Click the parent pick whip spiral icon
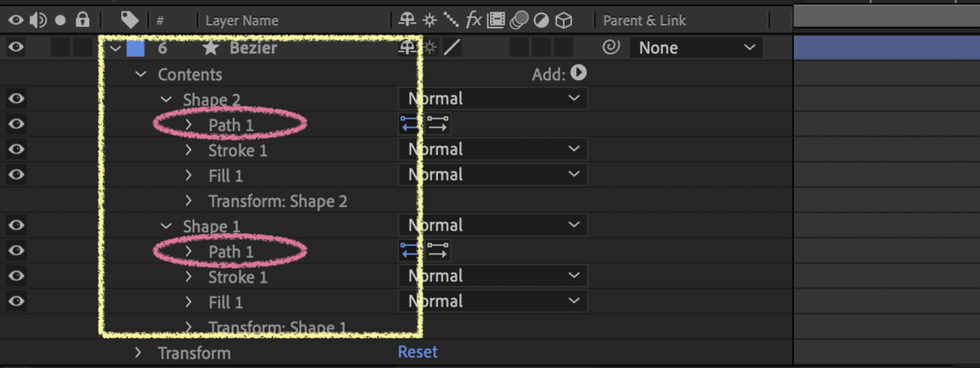The width and height of the screenshot is (980, 368). (609, 47)
